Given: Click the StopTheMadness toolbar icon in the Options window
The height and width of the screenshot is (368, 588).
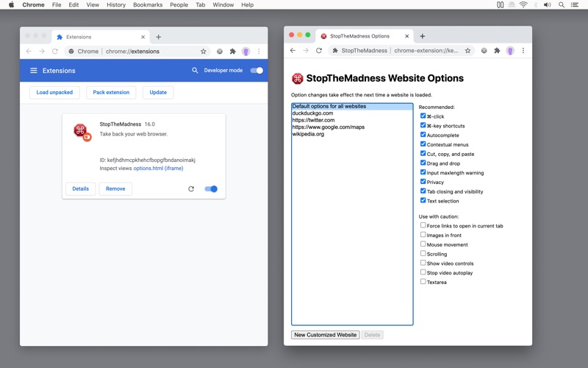Looking at the screenshot, I should pos(484,50).
